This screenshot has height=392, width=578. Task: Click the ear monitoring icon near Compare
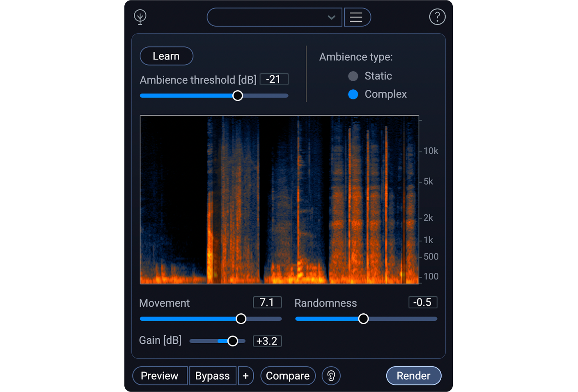coord(331,376)
